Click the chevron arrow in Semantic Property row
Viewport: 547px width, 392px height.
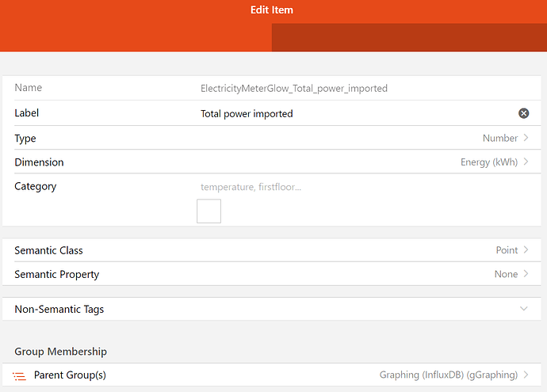coord(526,274)
